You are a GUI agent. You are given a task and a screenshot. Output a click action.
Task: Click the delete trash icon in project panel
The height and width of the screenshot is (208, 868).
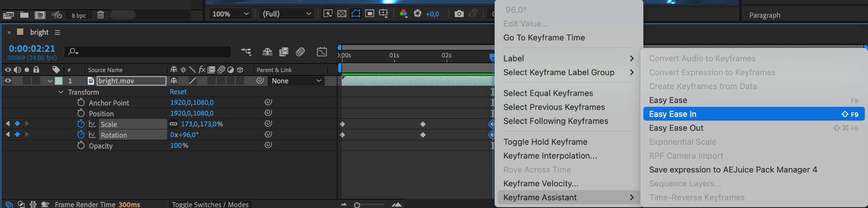100,15
